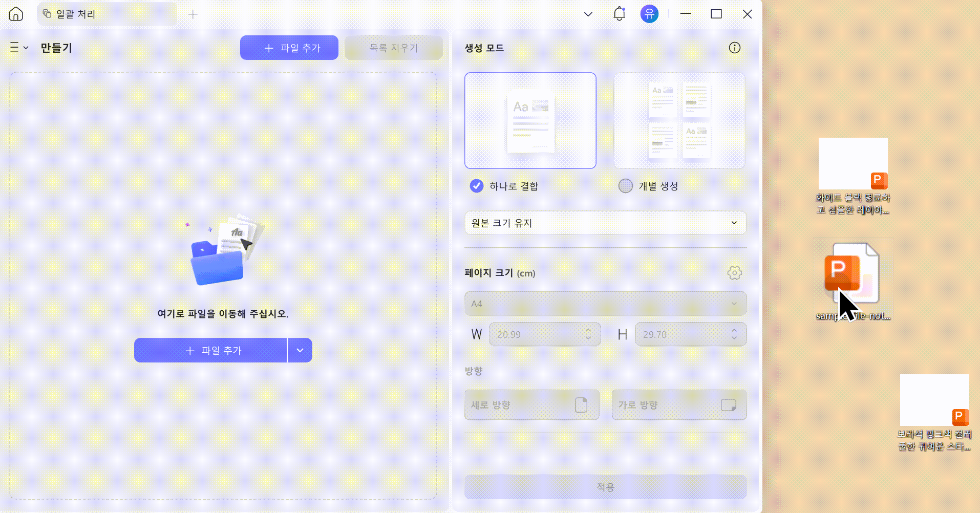Select the 하나로 결합 mode thumbnail

pyautogui.click(x=530, y=120)
